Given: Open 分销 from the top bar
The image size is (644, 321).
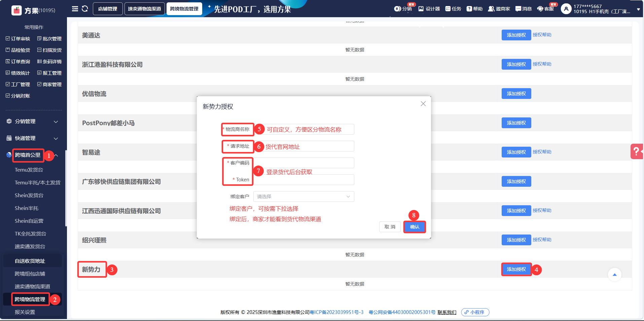Looking at the screenshot, I should pyautogui.click(x=403, y=9).
